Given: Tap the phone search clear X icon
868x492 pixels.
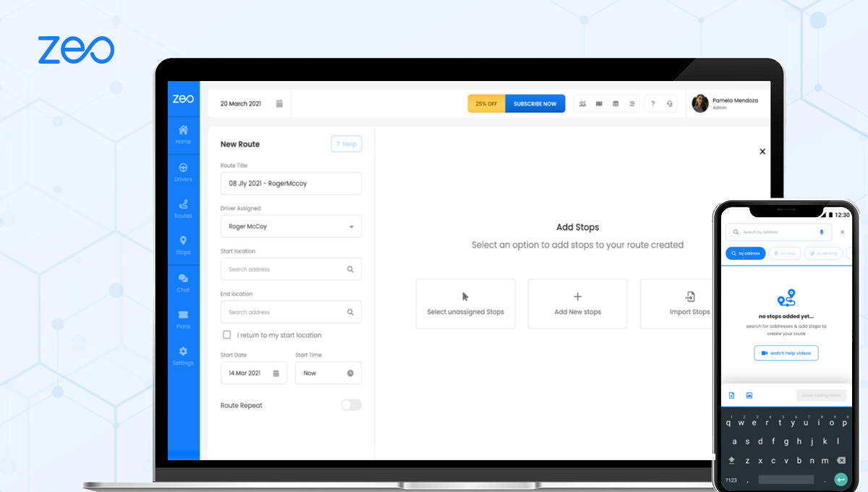Looking at the screenshot, I should click(x=842, y=232).
